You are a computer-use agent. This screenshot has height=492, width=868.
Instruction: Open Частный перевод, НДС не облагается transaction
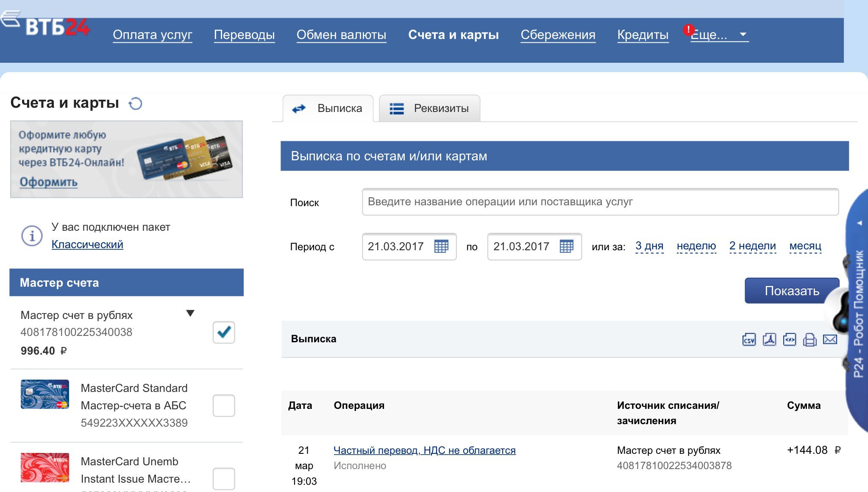(425, 450)
